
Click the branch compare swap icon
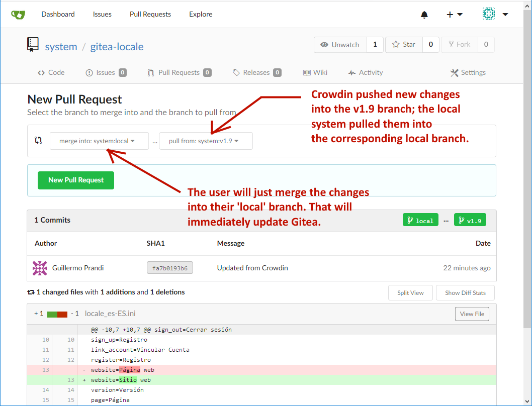tap(38, 140)
